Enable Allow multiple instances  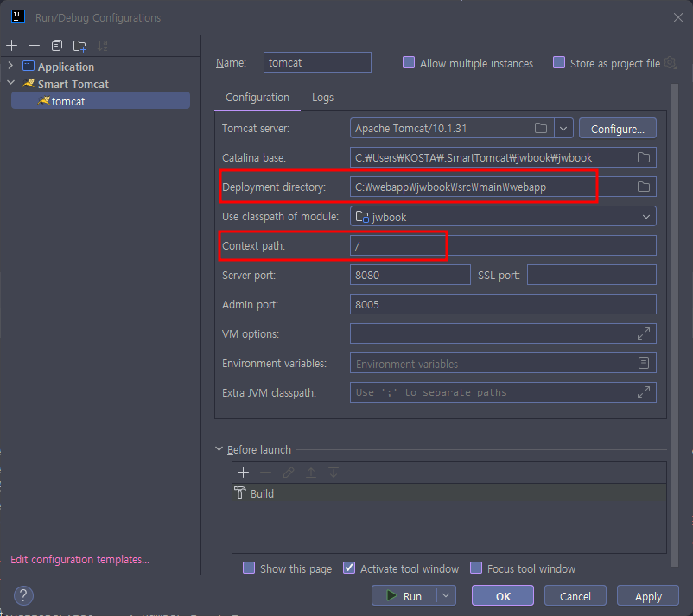click(x=409, y=62)
